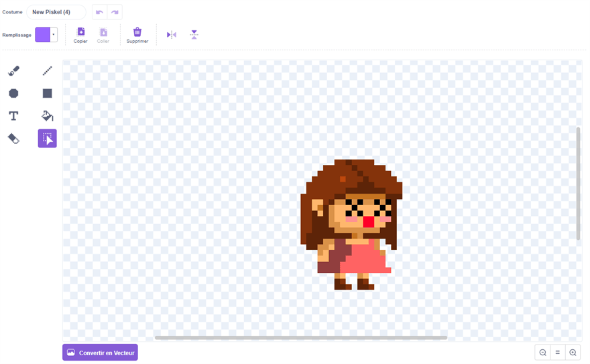
Task: Reset canvas zoom with the equals button
Action: point(558,353)
